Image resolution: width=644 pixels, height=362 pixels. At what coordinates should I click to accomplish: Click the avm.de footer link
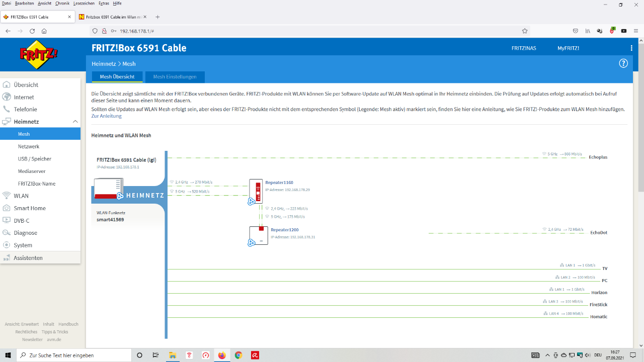(x=54, y=339)
